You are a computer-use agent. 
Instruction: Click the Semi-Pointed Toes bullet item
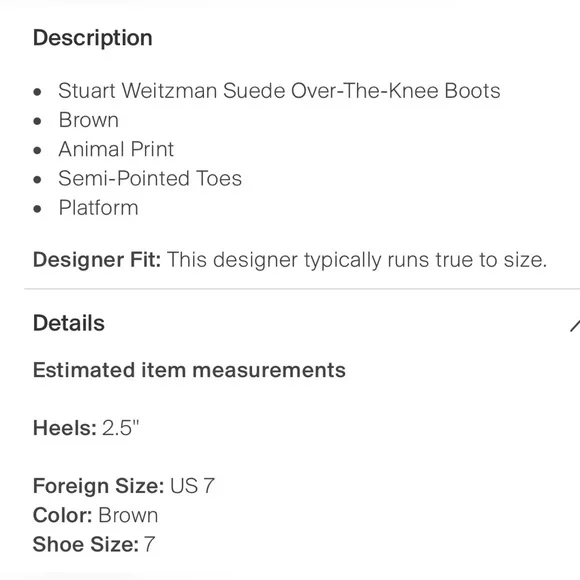coord(150,178)
